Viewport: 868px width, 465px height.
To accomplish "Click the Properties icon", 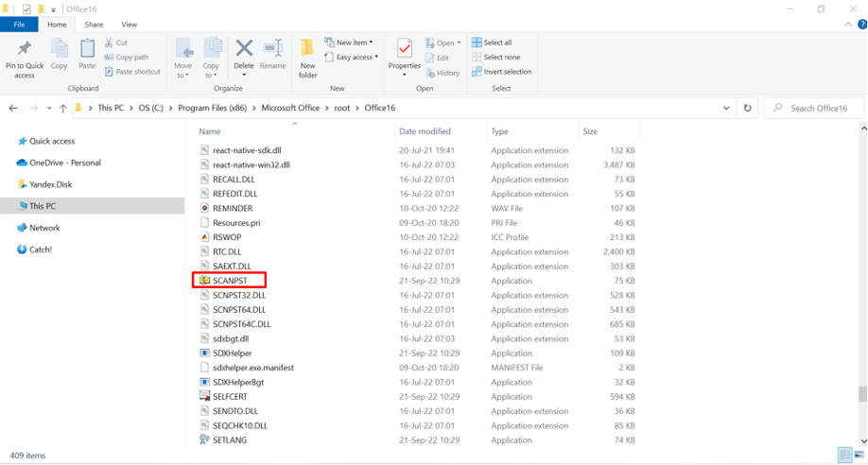I will click(405, 49).
